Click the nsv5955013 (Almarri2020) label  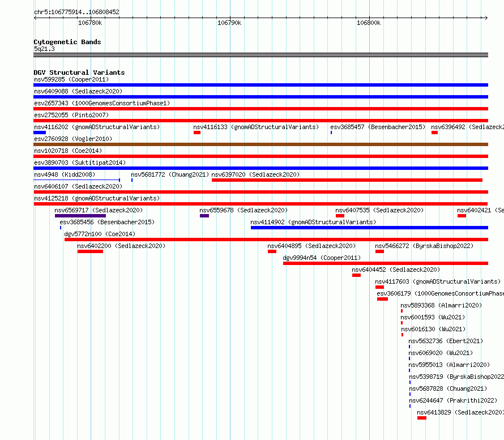click(450, 365)
